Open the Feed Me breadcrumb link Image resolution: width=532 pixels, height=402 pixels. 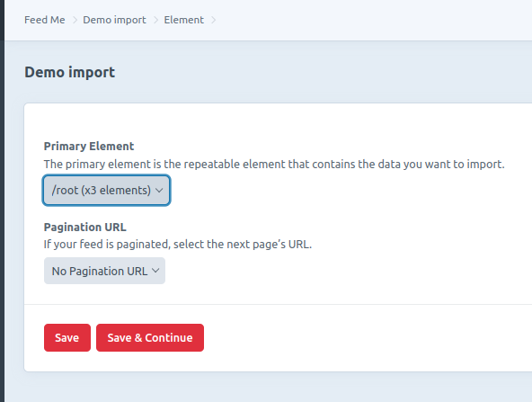[44, 20]
